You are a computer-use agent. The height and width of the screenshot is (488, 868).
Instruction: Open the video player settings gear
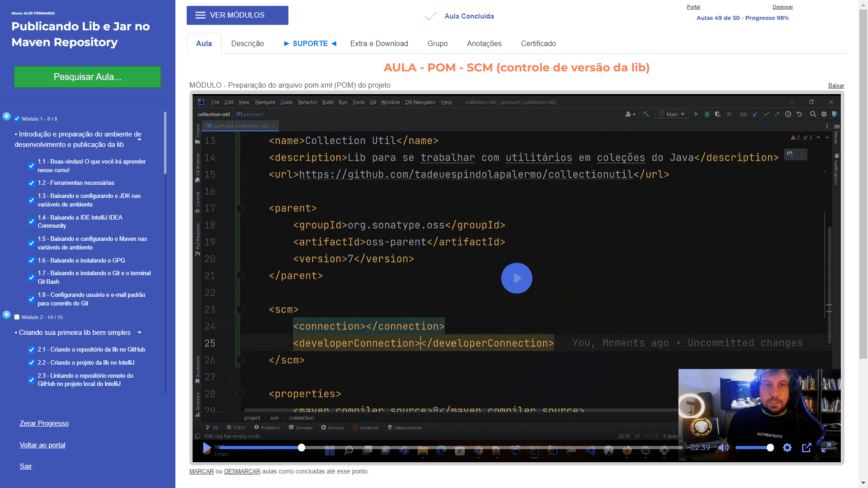[x=787, y=448]
